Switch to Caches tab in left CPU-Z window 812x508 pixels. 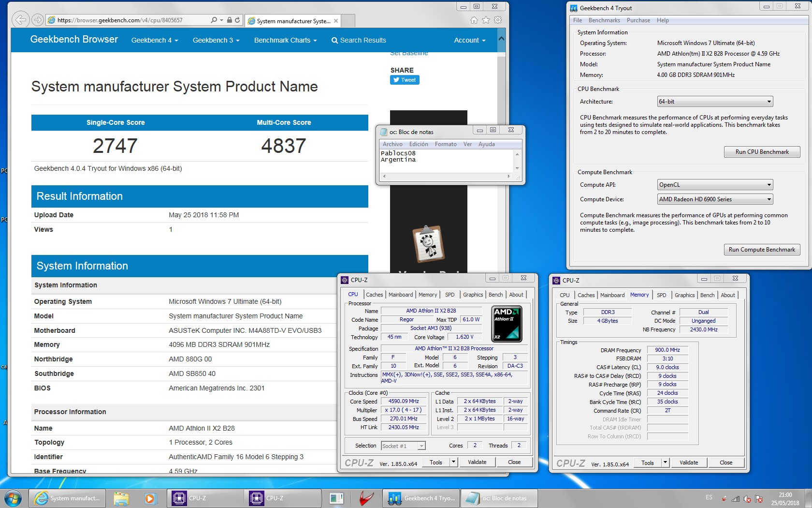point(374,295)
